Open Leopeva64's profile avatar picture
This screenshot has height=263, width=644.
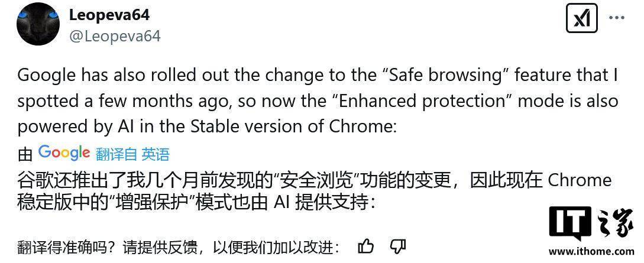coord(38,25)
